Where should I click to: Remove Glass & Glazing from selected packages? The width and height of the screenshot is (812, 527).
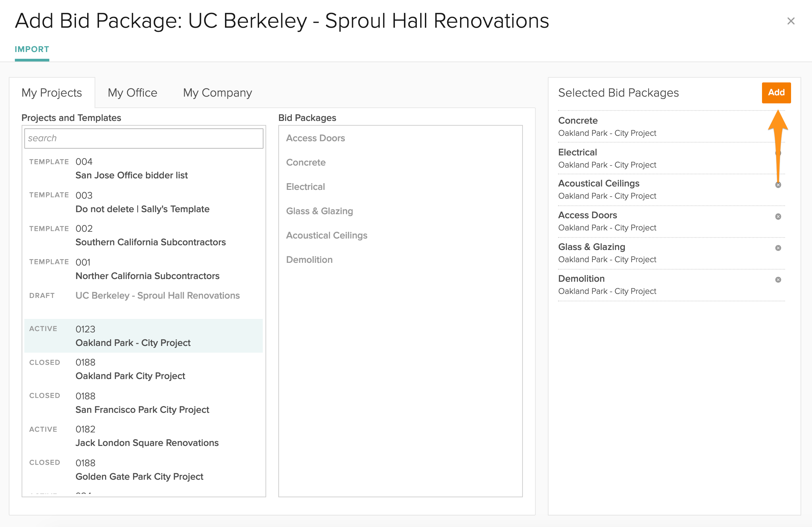tap(778, 248)
